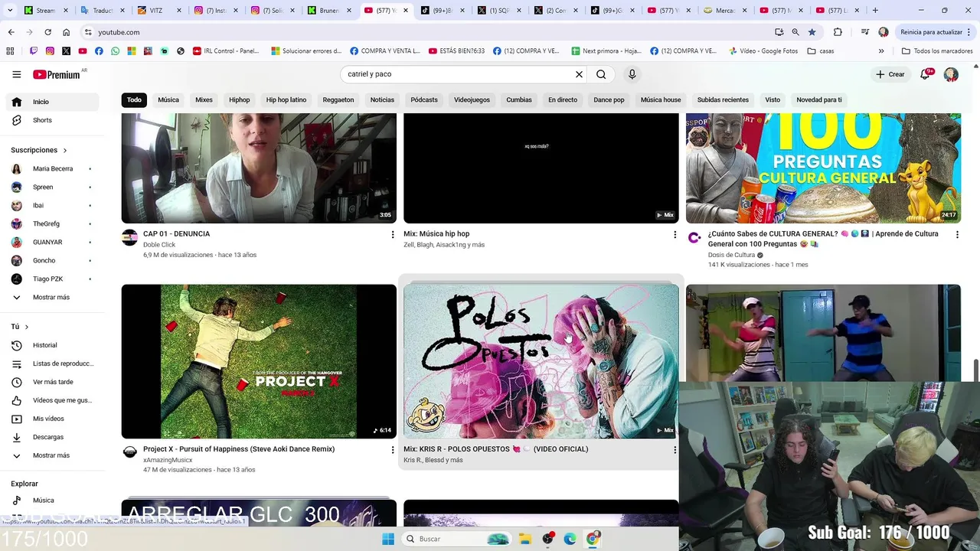Open the YouTube hamburger guide menu
Image resolution: width=980 pixels, height=551 pixels.
[17, 74]
